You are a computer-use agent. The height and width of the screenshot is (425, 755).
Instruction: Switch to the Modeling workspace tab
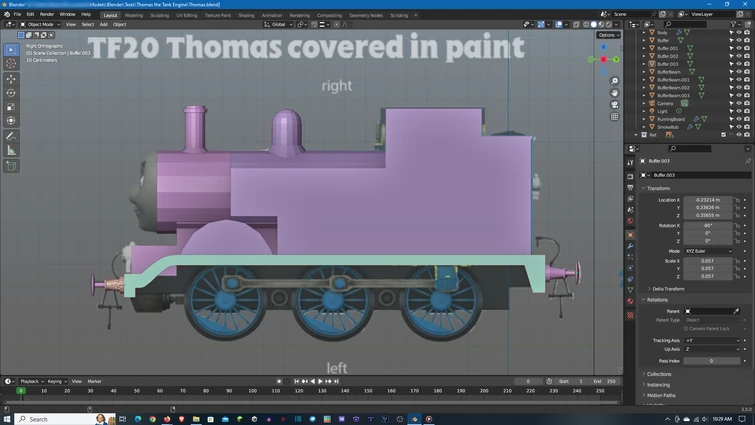(x=134, y=15)
